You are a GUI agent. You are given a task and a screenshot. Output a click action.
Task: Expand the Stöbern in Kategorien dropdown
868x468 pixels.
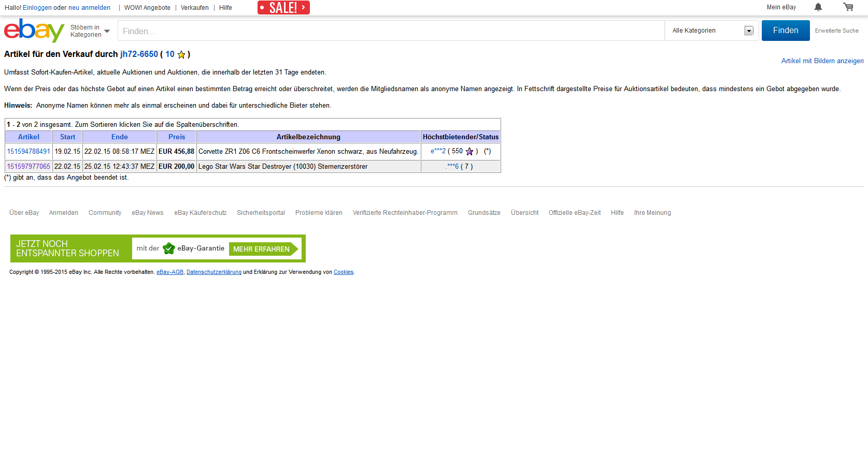pyautogui.click(x=90, y=31)
